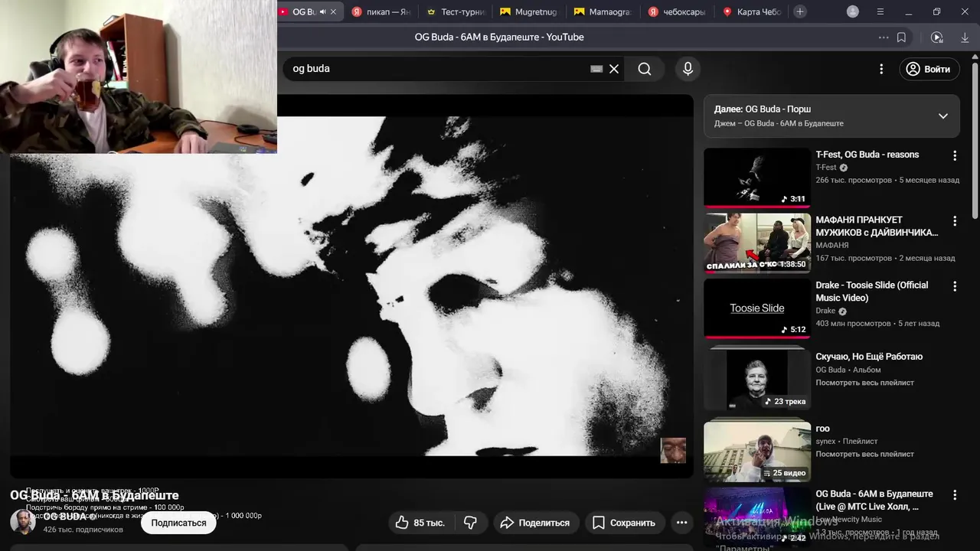The width and height of the screenshot is (980, 551).
Task: Expand the Далее: OG Buda - Порш queue
Action: 943,116
